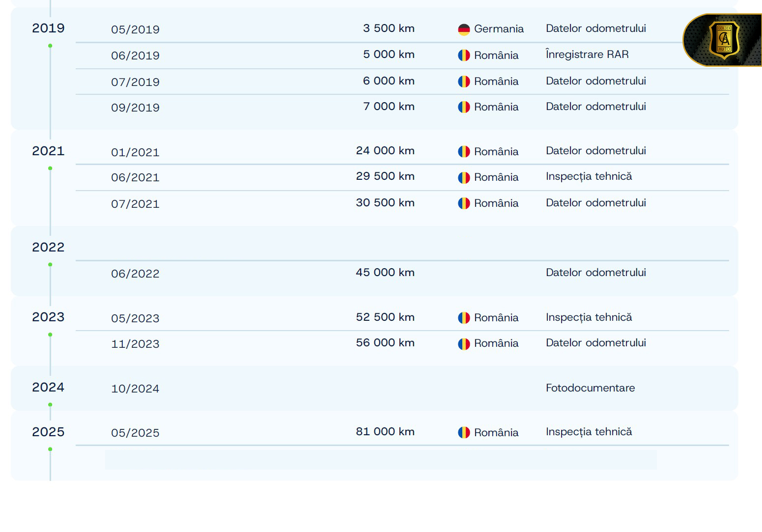This screenshot has width=762, height=532.
Task: Select the 45 000 km reading from 06/2022
Action: [385, 273]
